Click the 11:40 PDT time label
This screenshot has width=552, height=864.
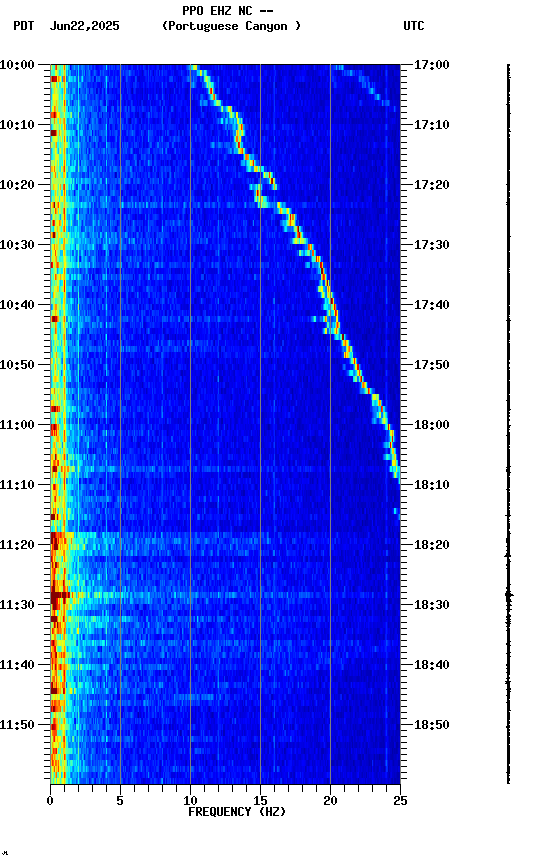coord(17,665)
